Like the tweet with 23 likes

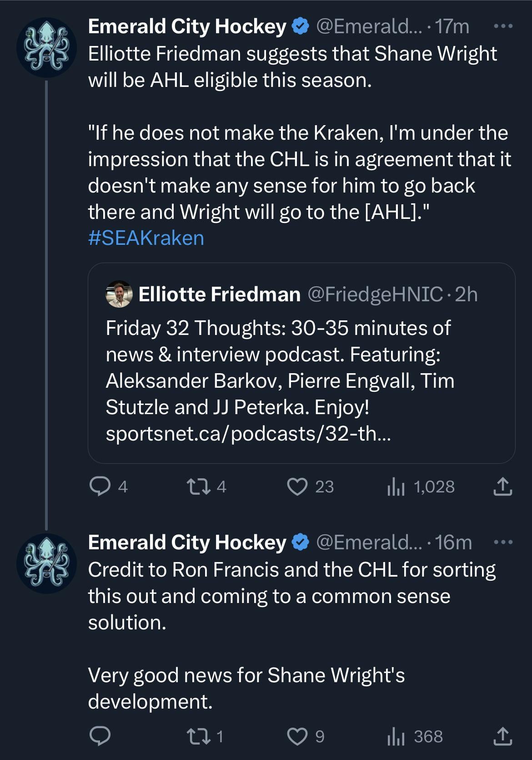tap(297, 486)
